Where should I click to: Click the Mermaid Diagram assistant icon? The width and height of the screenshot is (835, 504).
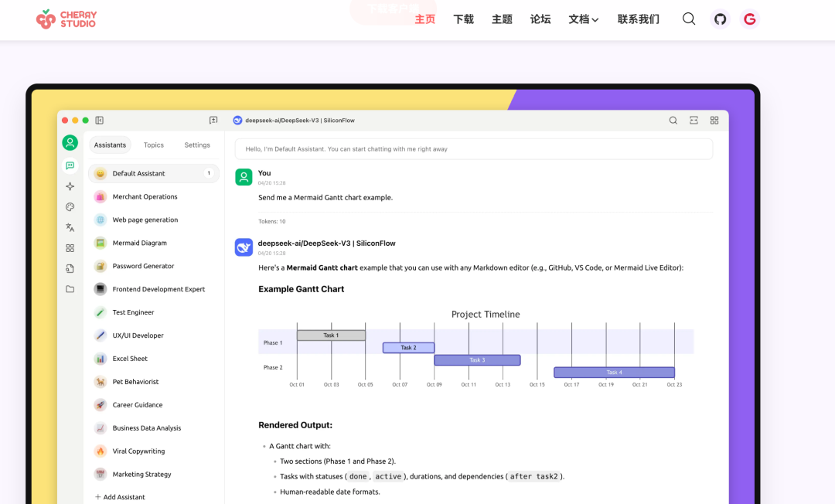coord(100,243)
